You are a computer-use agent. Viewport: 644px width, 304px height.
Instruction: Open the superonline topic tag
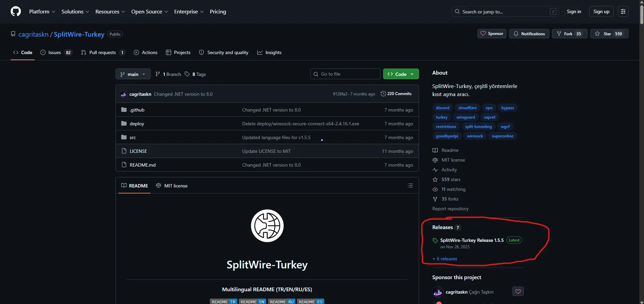502,136
